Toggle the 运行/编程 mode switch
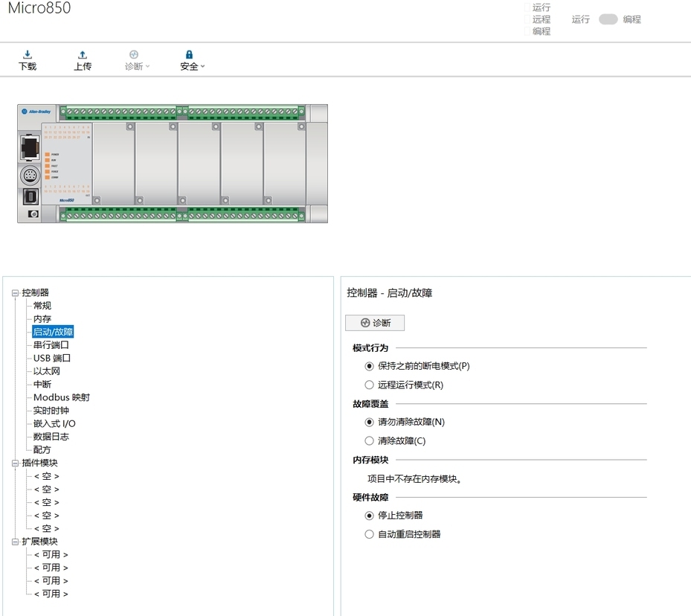691x616 pixels. coord(608,19)
